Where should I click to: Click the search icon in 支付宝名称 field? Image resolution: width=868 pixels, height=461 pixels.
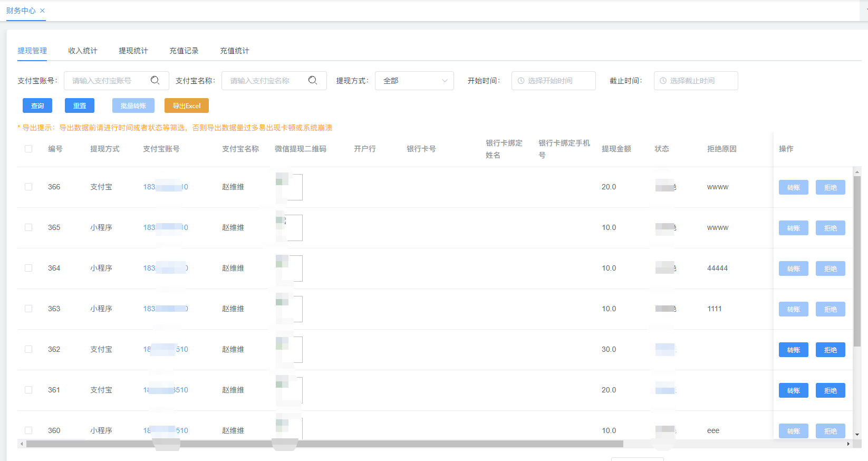(313, 80)
